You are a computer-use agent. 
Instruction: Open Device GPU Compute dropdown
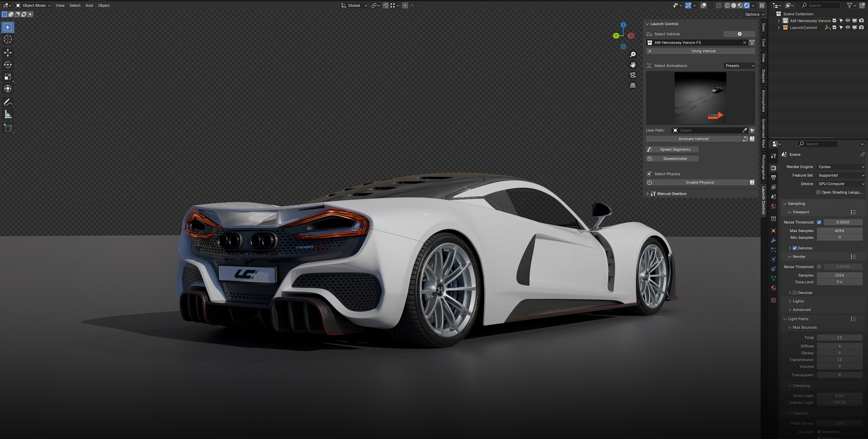[x=841, y=184]
